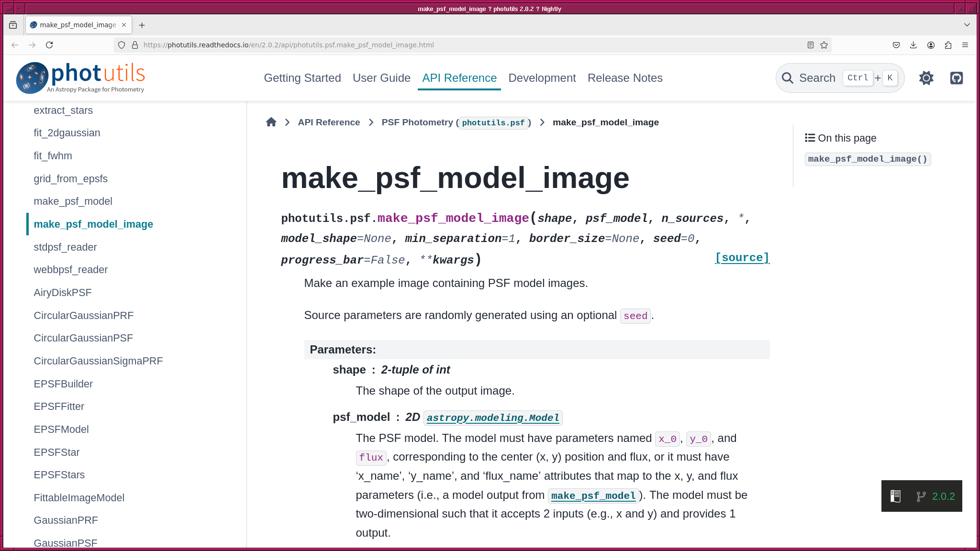This screenshot has height=551, width=980.
Task: Toggle reader view icon in address bar
Action: point(810,45)
